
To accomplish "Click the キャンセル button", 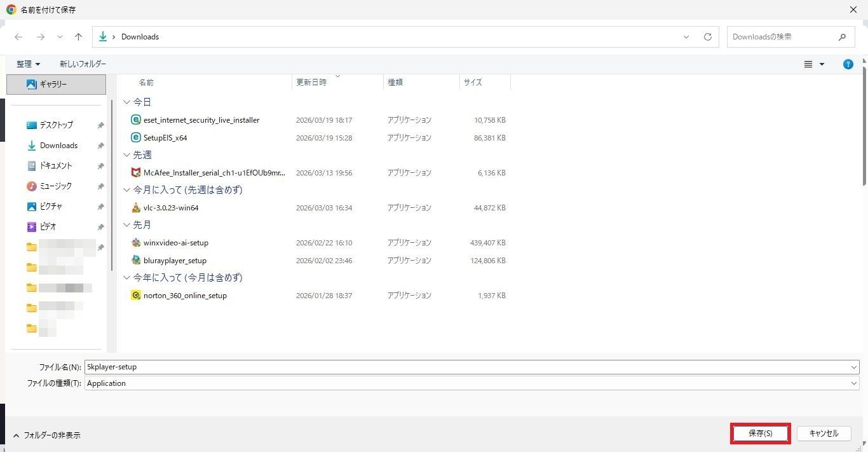I will pyautogui.click(x=824, y=434).
